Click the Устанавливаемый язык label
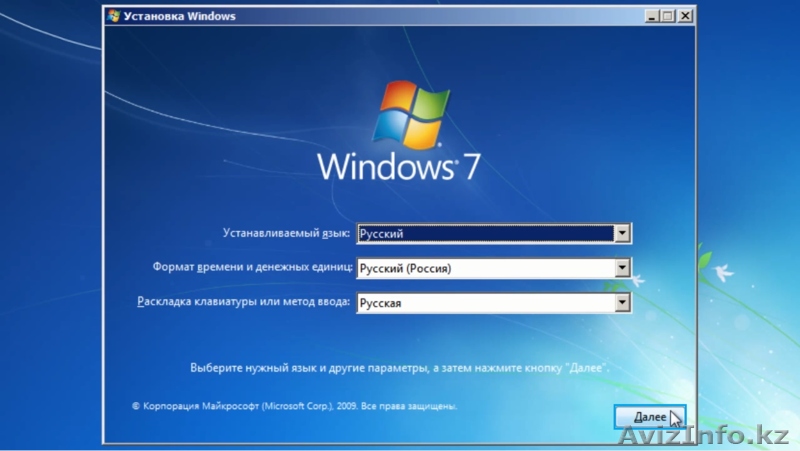Screen dimensions: 800x451 point(286,234)
